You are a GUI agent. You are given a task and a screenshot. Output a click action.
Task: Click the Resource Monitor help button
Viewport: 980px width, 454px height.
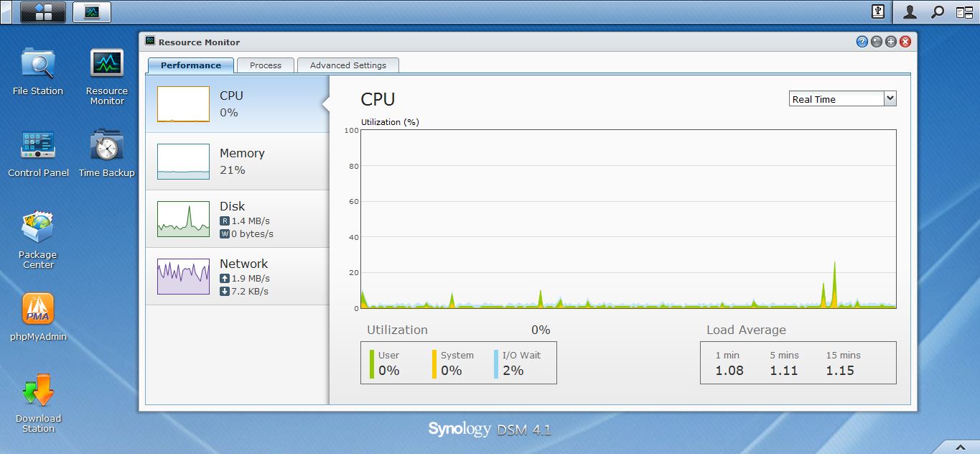862,42
